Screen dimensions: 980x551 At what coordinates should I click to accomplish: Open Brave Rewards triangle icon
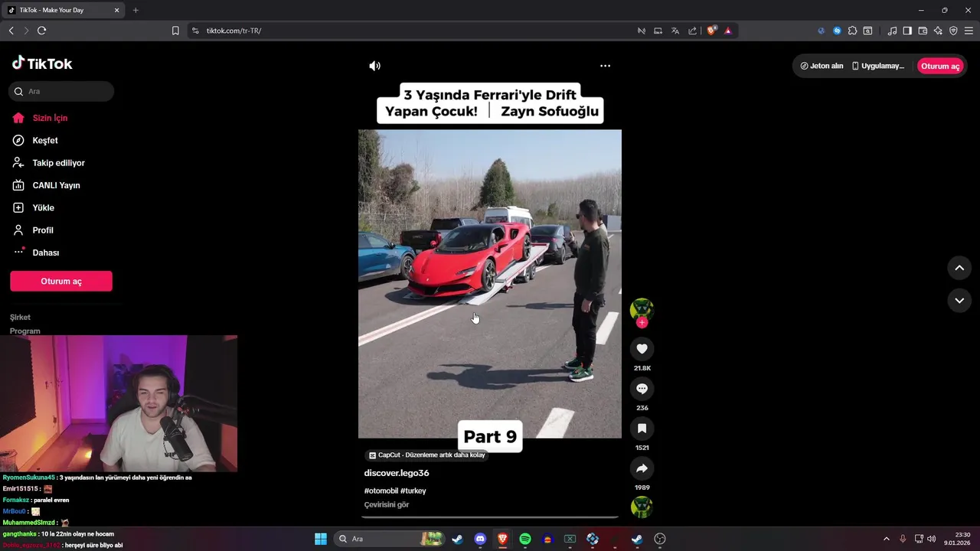tap(728, 31)
